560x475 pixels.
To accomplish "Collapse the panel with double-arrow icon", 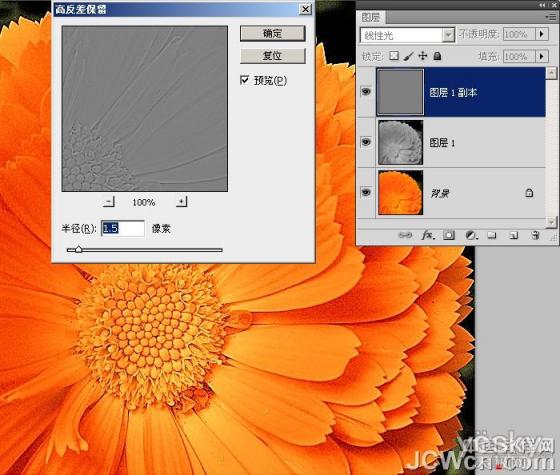I will point(542,5).
